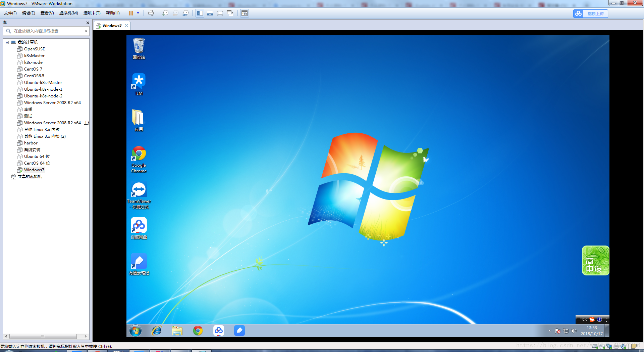Viewport: 644px width, 352px height.
Task: Select CentOS 64 位 in the library
Action: point(37,163)
